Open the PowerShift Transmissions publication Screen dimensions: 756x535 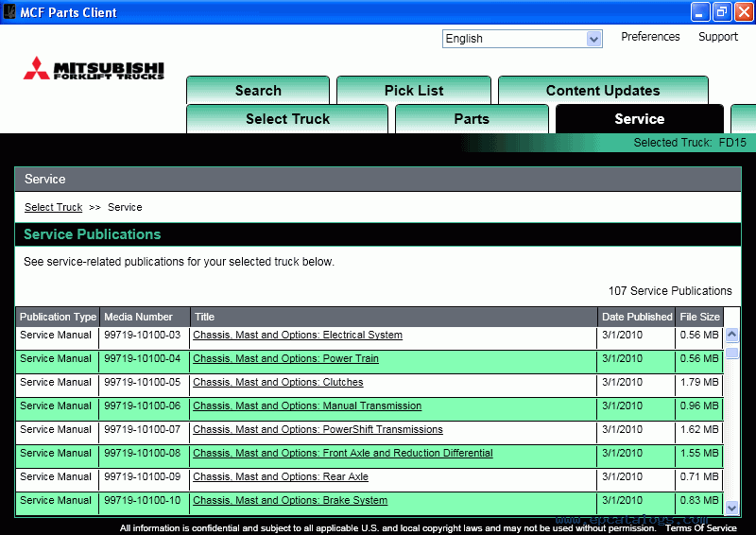pos(318,429)
